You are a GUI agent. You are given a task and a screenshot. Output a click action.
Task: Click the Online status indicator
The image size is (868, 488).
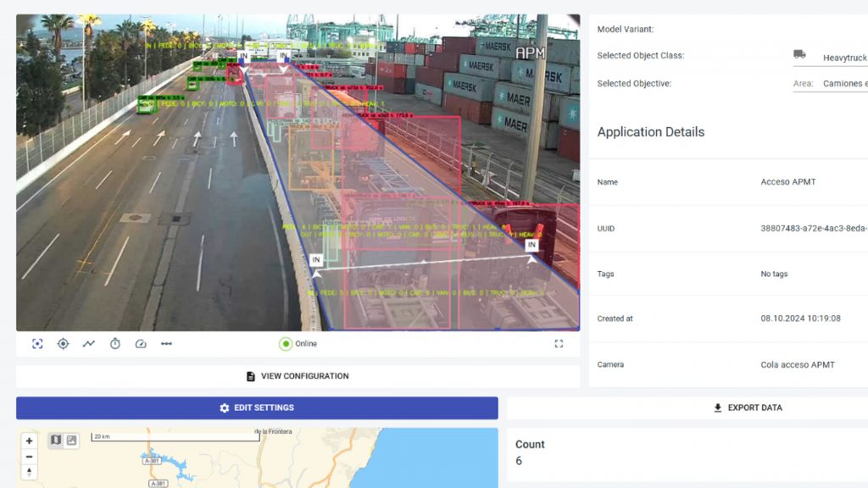point(298,344)
